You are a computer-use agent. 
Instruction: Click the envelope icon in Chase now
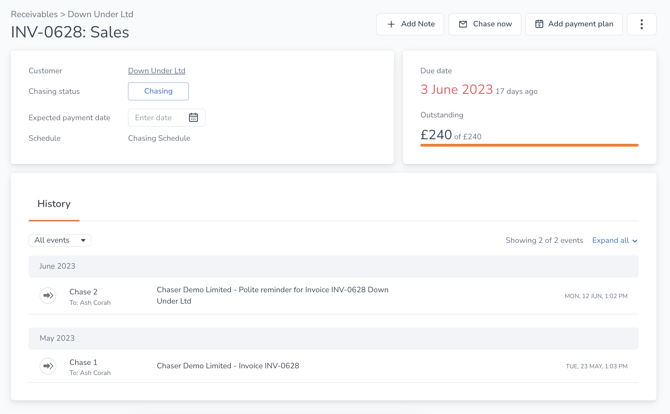[463, 24]
